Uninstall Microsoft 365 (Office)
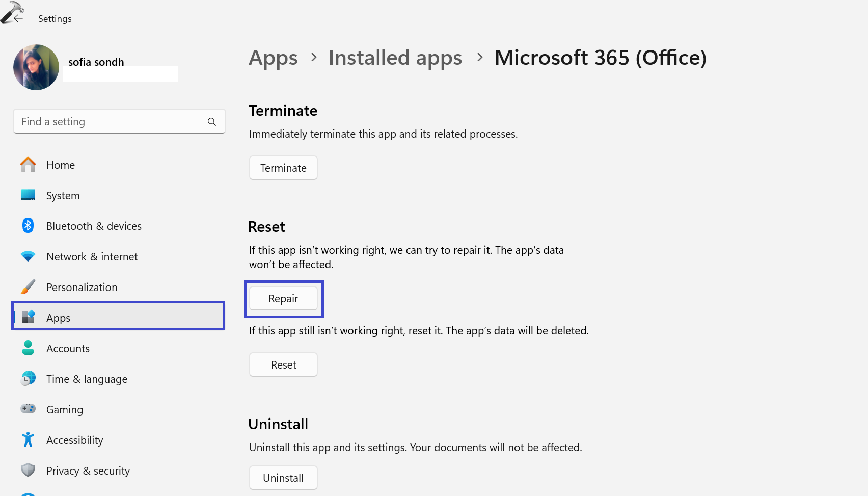 (283, 478)
